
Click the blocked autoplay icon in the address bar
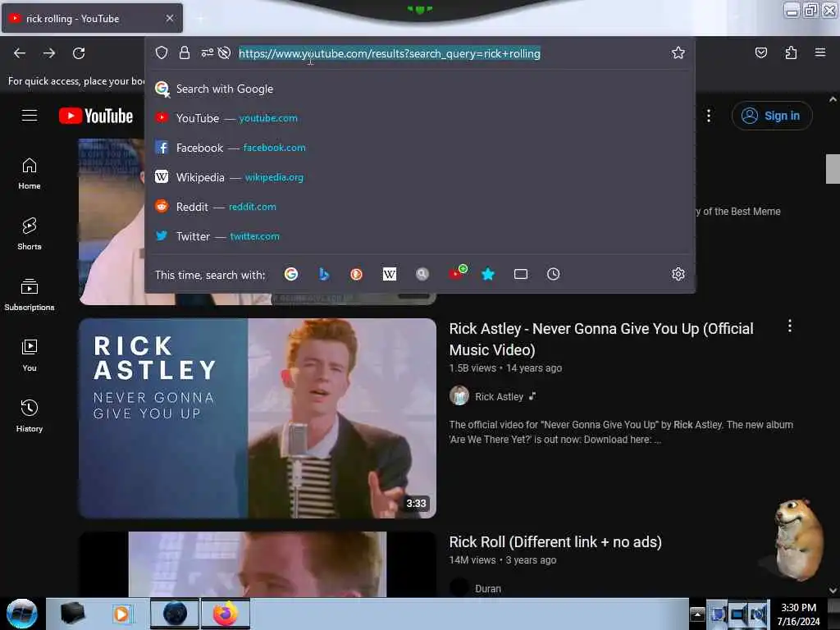click(225, 52)
